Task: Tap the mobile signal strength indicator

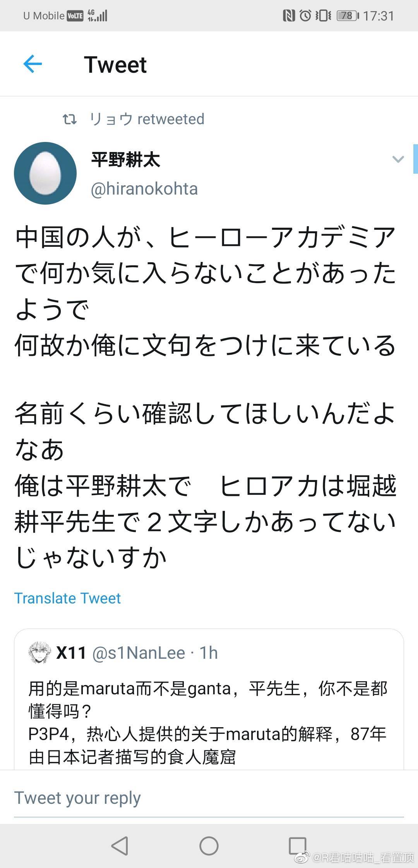Action: [x=101, y=15]
